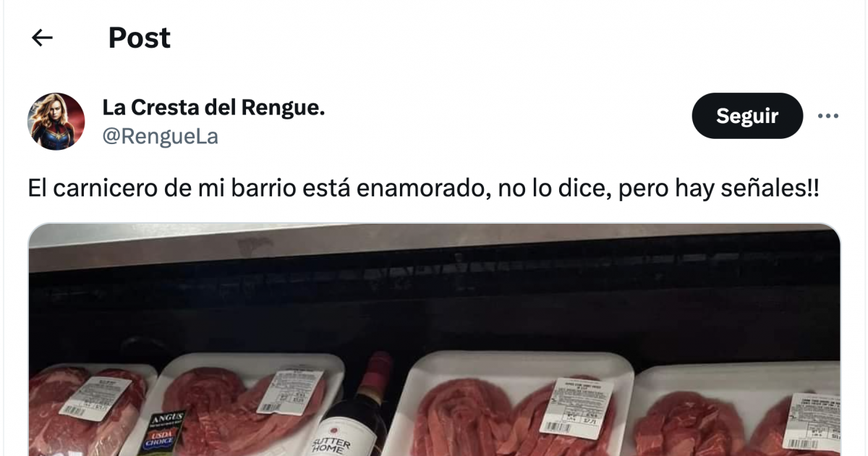Click the price sticker on the rightmost tray
Viewport: 868px width, 456px height.
pyautogui.click(x=816, y=420)
